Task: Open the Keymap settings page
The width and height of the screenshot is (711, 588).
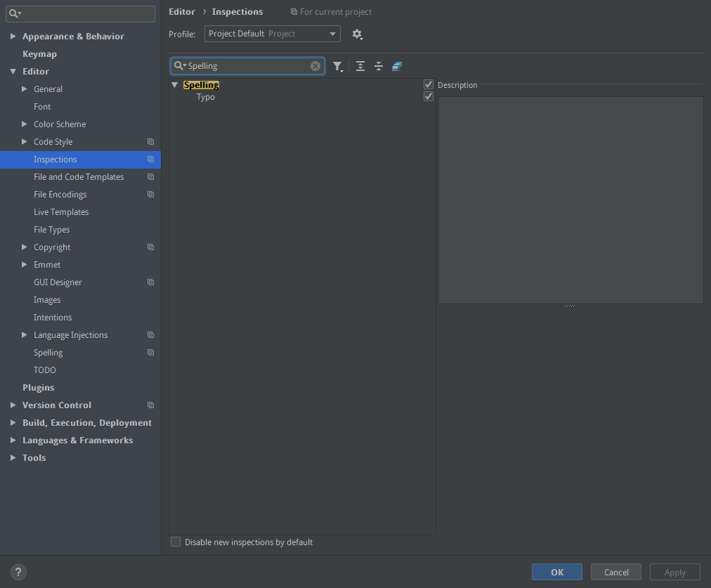Action: pos(39,54)
